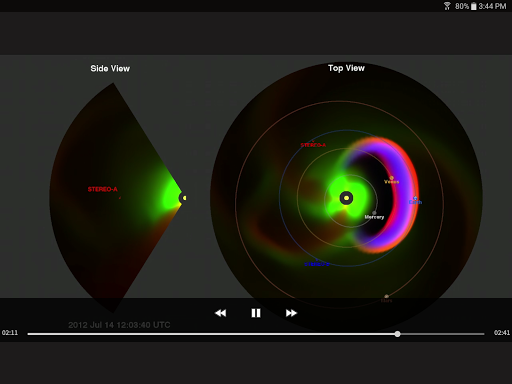Screen dimensions: 512x384
Task: Click the elapsed time 02:11
Action: click(10, 333)
